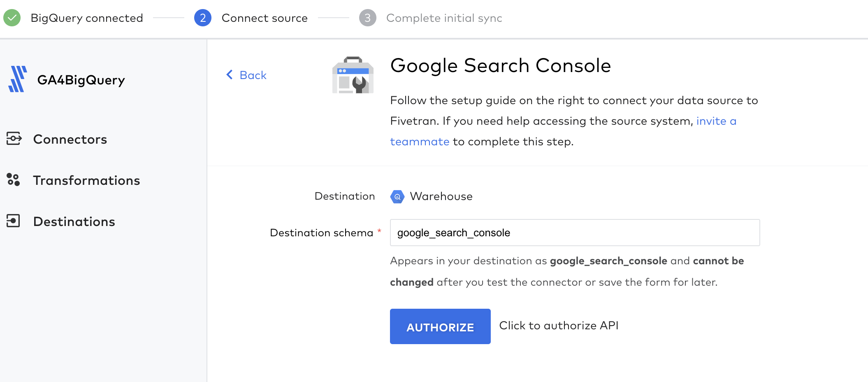The width and height of the screenshot is (868, 382).
Task: Click the bold 'cannot be changed' warning text
Action: click(567, 272)
